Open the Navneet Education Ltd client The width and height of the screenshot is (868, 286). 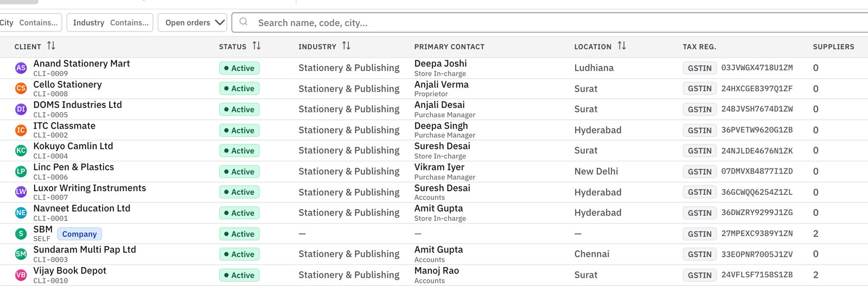(x=82, y=208)
